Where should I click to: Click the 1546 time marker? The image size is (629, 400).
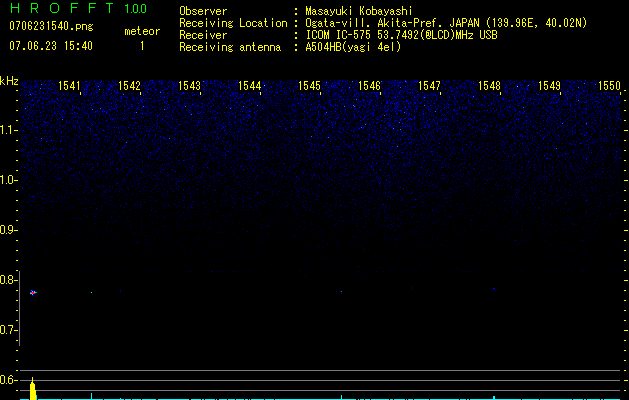tap(369, 86)
